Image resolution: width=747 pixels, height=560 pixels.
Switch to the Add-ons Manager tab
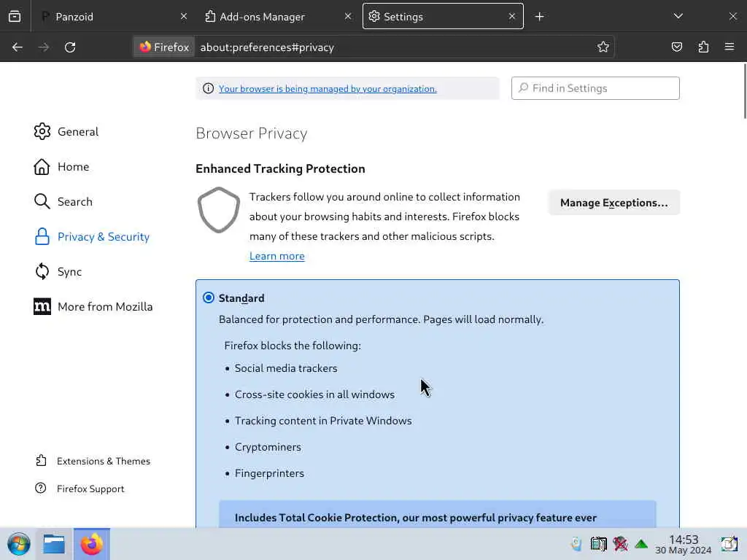(x=278, y=17)
